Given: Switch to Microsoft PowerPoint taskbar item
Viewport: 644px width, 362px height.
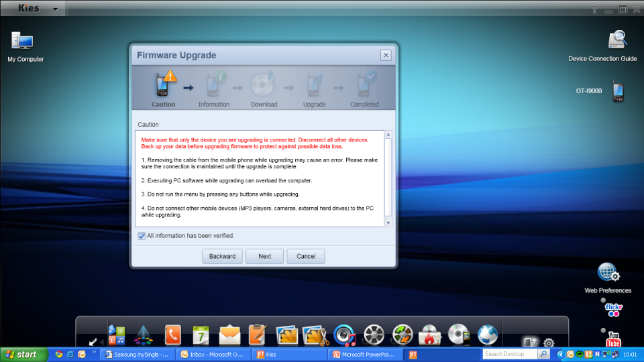Looking at the screenshot, I should pos(366,354).
